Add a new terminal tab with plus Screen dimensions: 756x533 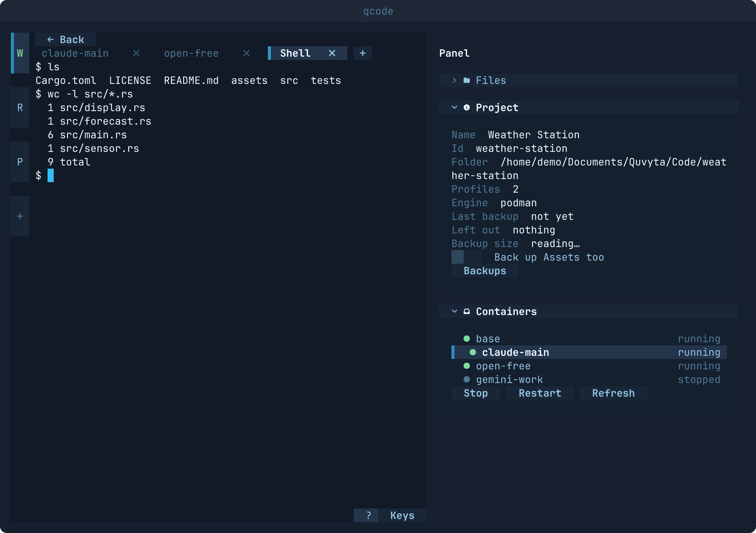coord(363,53)
